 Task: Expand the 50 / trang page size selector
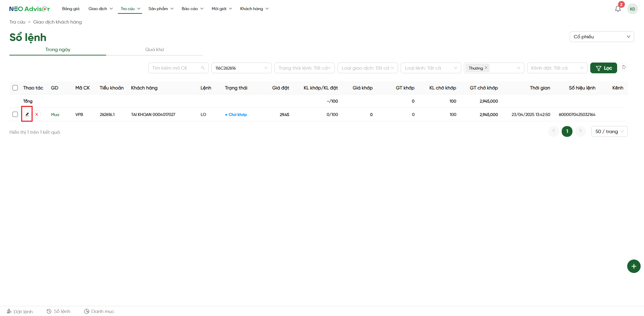(x=609, y=131)
